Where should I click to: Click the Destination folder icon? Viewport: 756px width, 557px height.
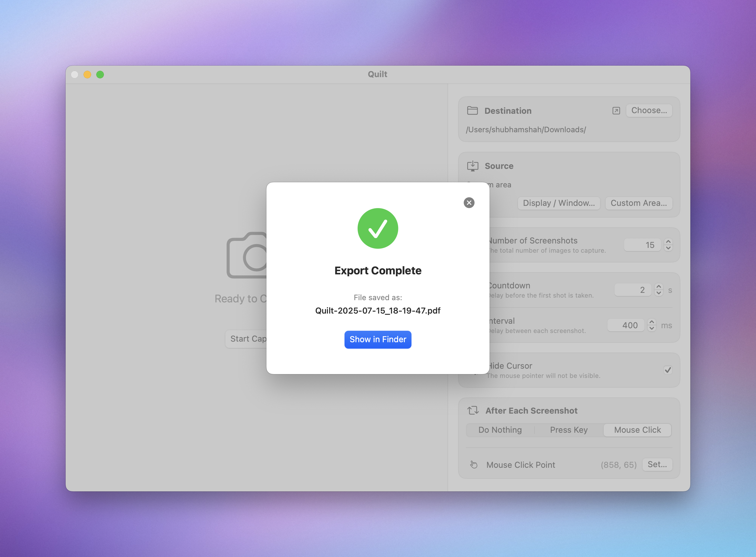472,111
